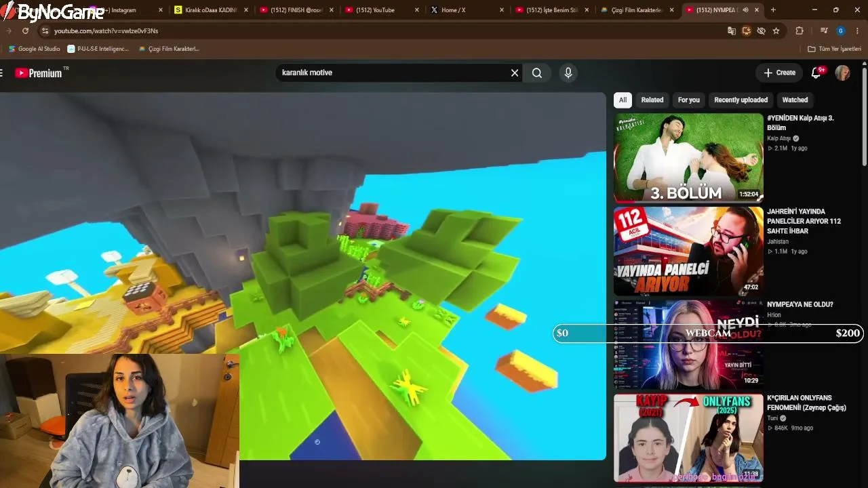Open the #YENİDEN Kalp Atışı 3. Bölüm title

click(x=800, y=123)
